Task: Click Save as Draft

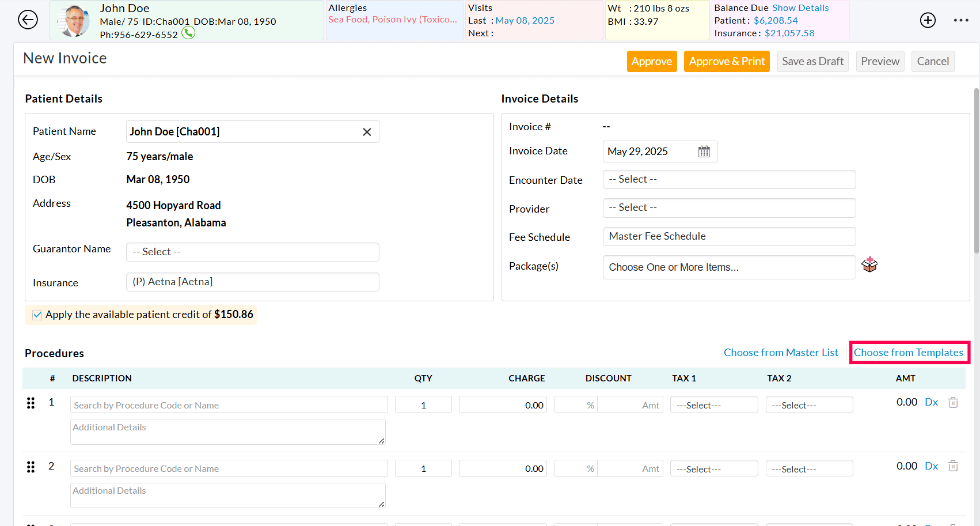Action: click(812, 61)
